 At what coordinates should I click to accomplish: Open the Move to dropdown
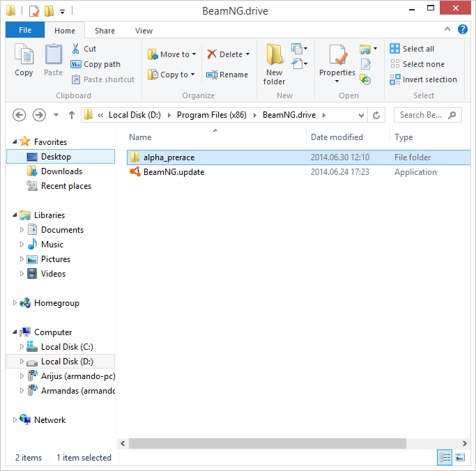click(x=172, y=54)
